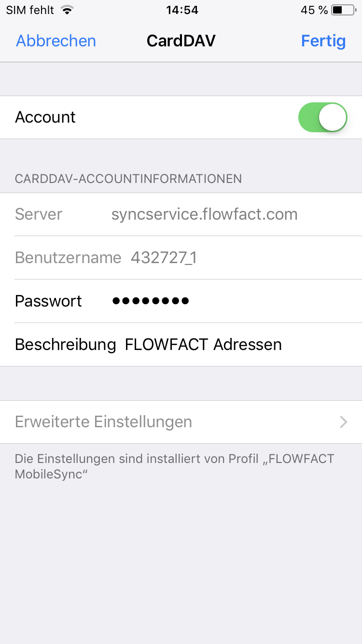Tap the CardDAV title in navigation bar

coord(181,41)
